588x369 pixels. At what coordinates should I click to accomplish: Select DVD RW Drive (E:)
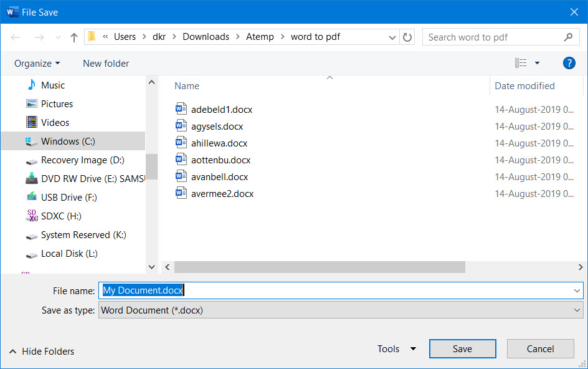pos(93,179)
